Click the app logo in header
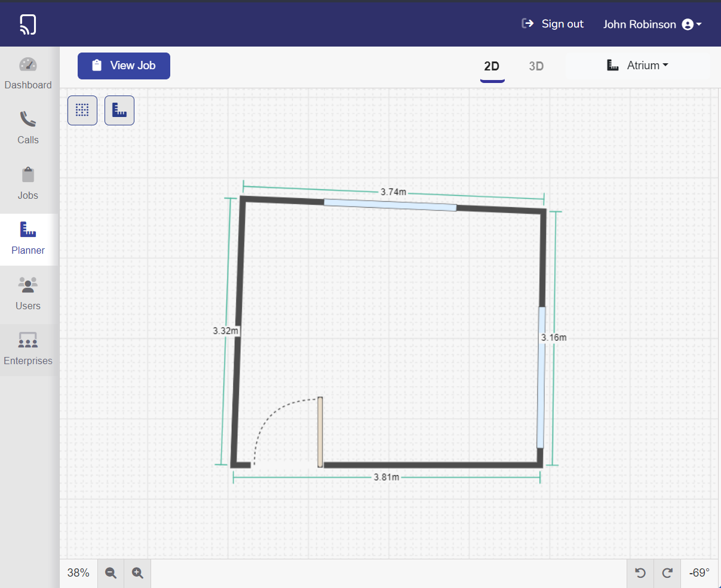The height and width of the screenshot is (588, 721). click(27, 24)
